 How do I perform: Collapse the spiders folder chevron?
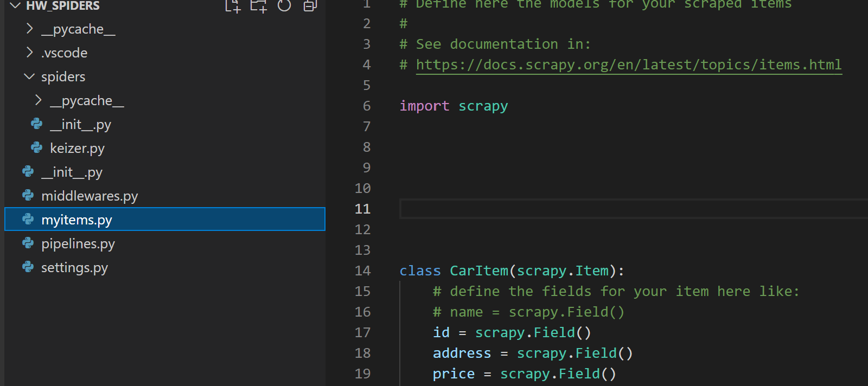(30, 76)
